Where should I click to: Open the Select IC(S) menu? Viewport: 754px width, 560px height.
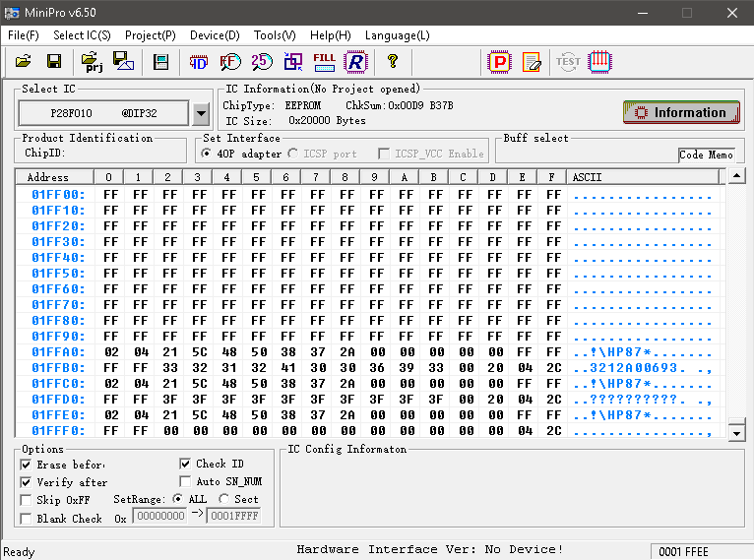(82, 35)
